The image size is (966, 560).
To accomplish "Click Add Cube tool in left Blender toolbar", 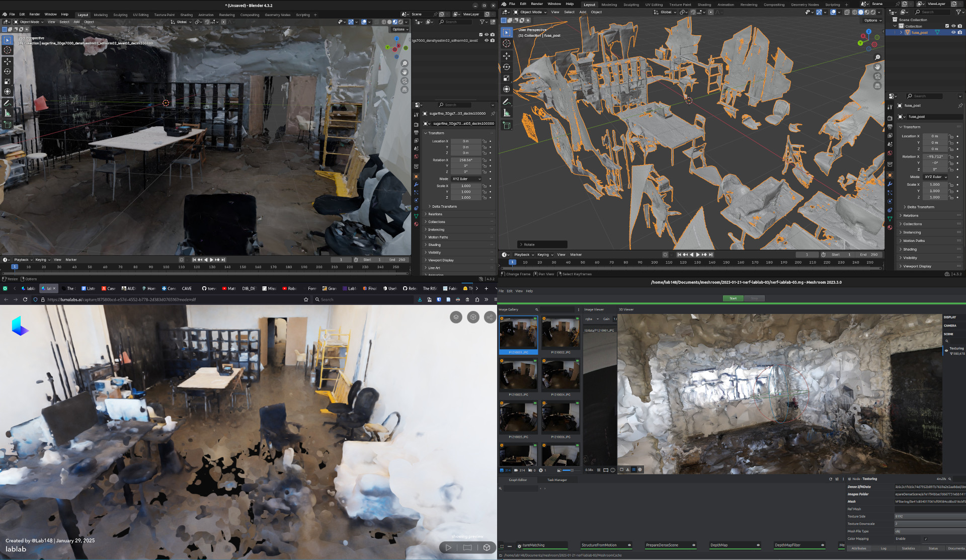I will pyautogui.click(x=7, y=124).
